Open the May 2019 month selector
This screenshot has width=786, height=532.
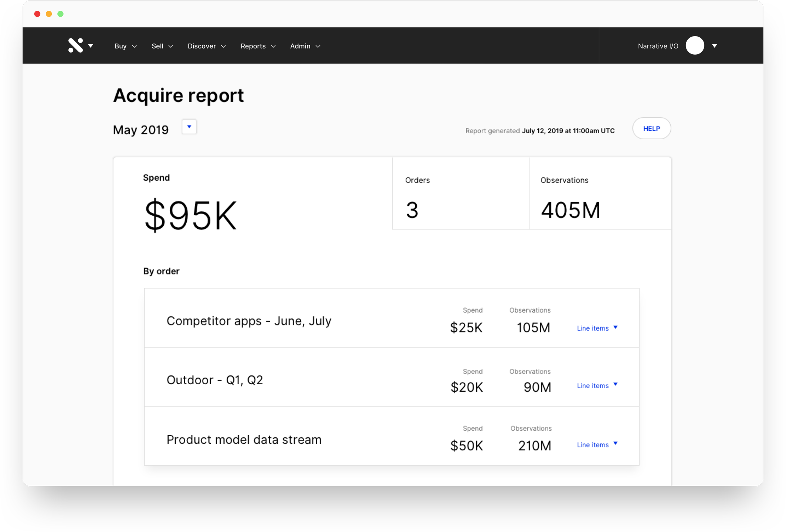click(189, 127)
